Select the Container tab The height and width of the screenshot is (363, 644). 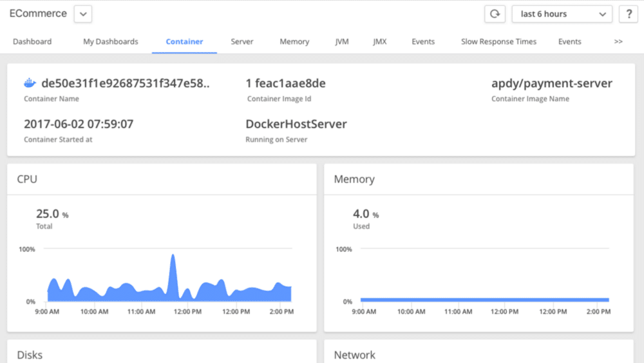[x=184, y=41]
